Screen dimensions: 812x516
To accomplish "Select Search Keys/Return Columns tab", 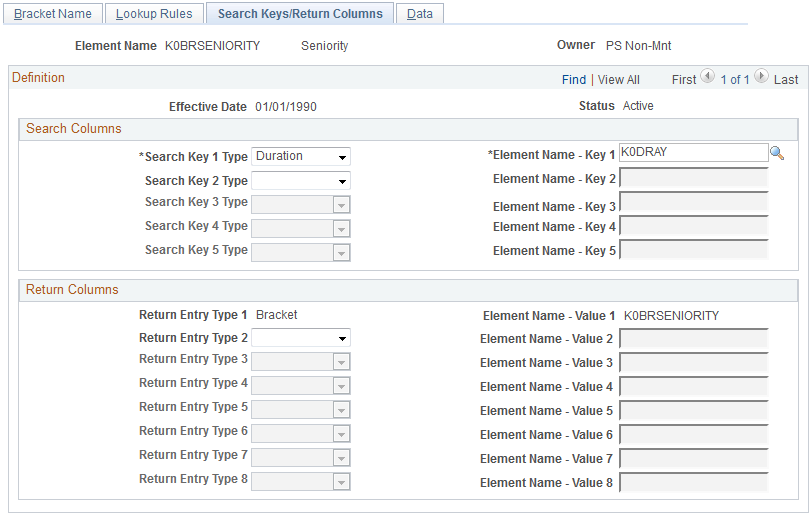I will pos(300,13).
